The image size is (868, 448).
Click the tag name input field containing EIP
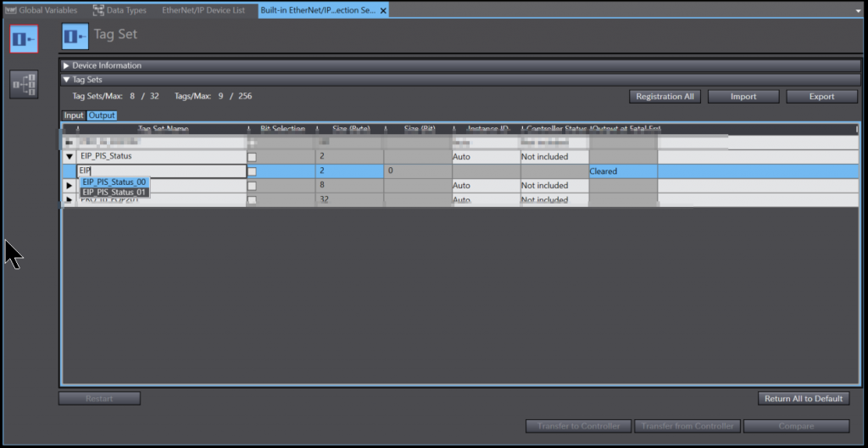pyautogui.click(x=161, y=171)
